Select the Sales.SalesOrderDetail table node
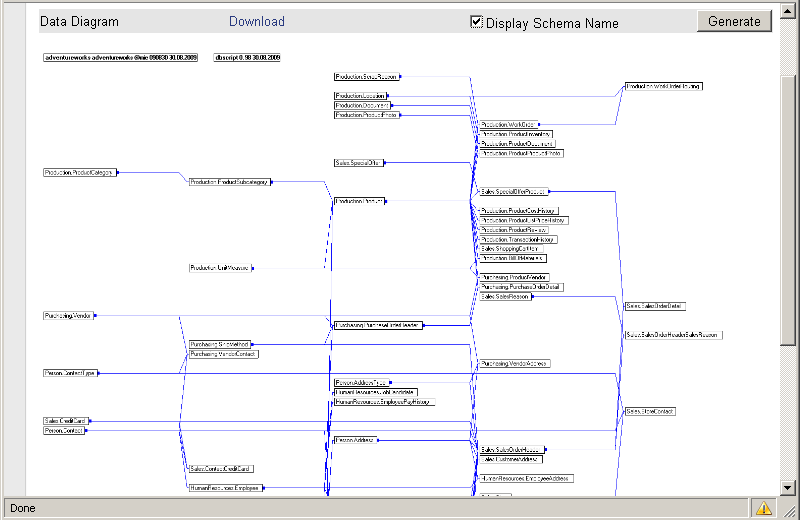 (655, 306)
